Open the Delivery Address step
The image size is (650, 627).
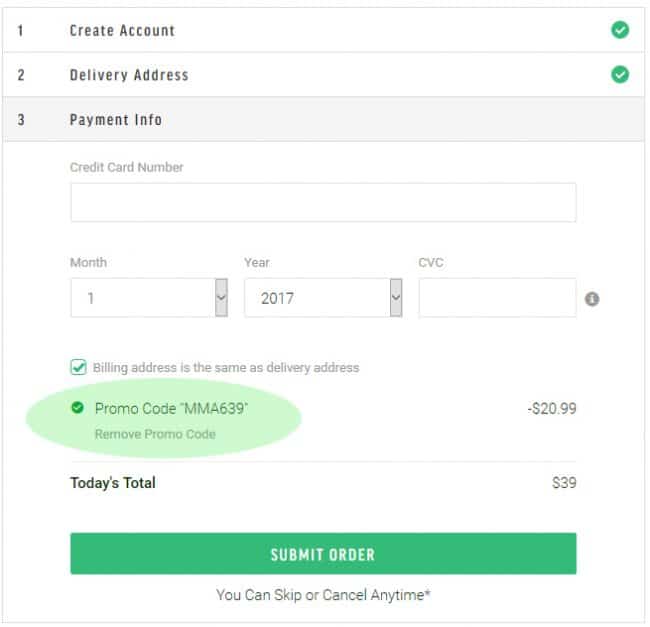[323, 75]
